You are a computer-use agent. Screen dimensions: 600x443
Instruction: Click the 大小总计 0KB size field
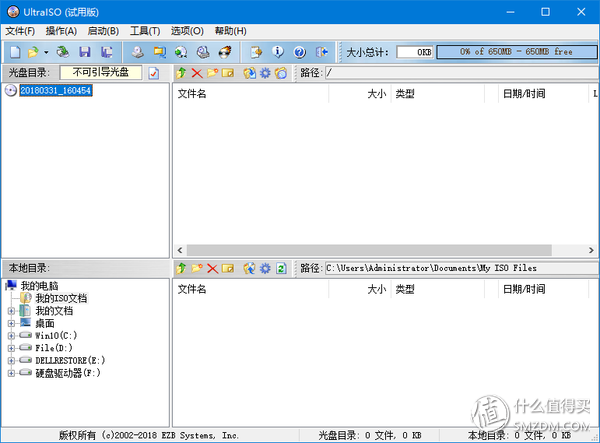[x=415, y=52]
